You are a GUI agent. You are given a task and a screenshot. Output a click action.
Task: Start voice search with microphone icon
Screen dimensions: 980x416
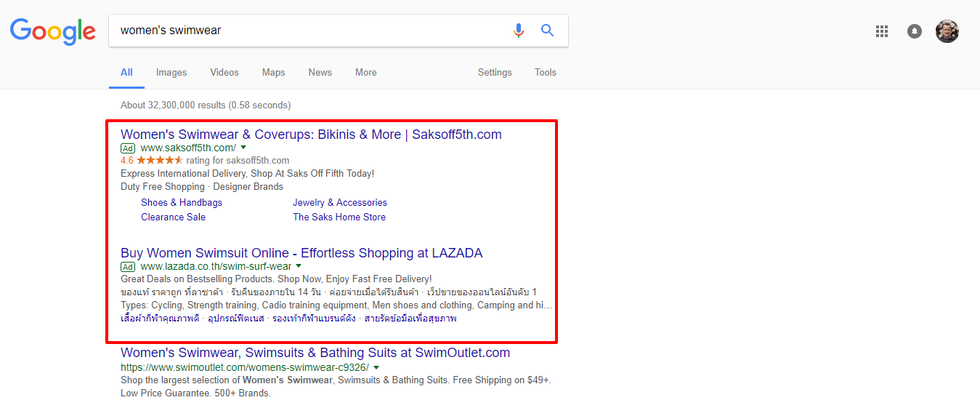point(518,31)
